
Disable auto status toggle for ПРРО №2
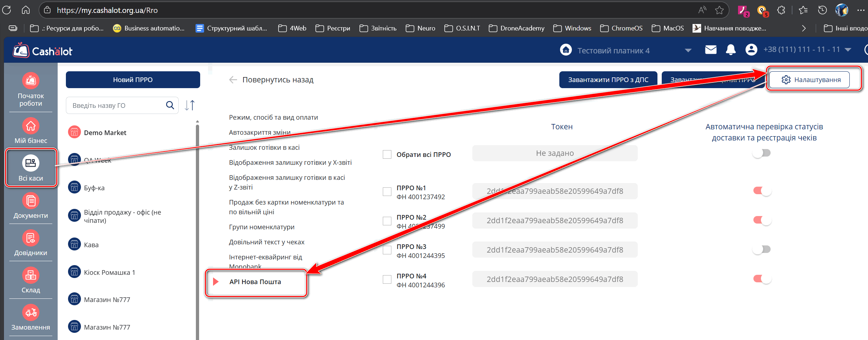(x=762, y=220)
